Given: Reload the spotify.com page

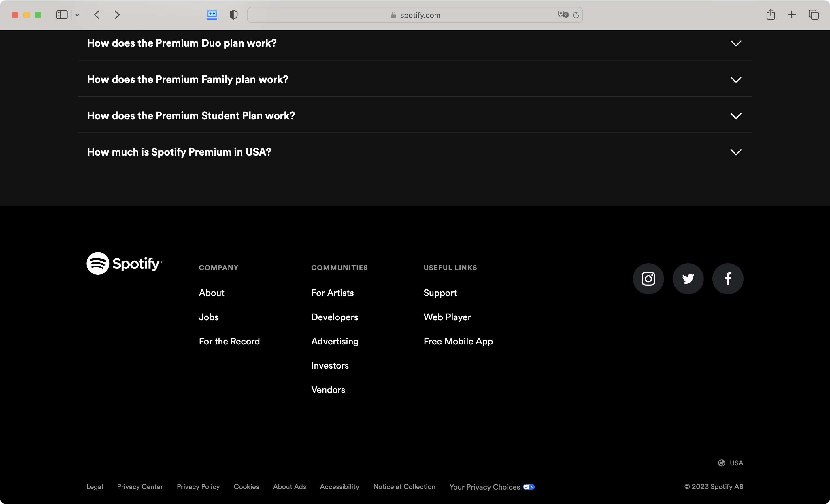Looking at the screenshot, I should (576, 15).
